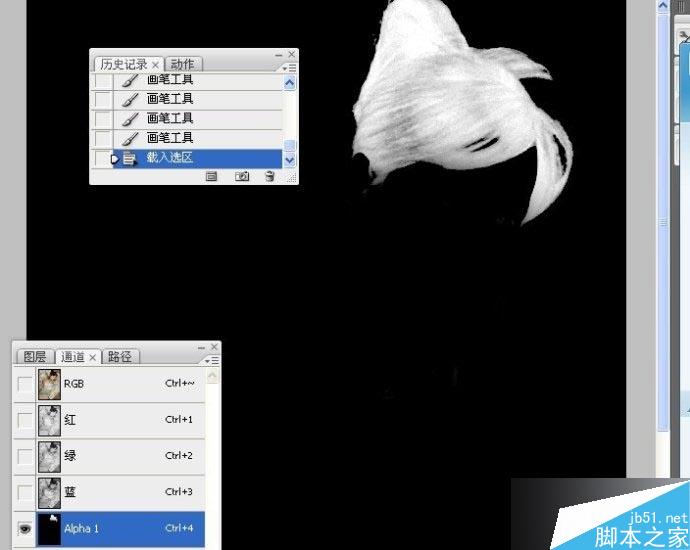Open the History panel options menu
This screenshot has height=550, width=690.
point(289,68)
